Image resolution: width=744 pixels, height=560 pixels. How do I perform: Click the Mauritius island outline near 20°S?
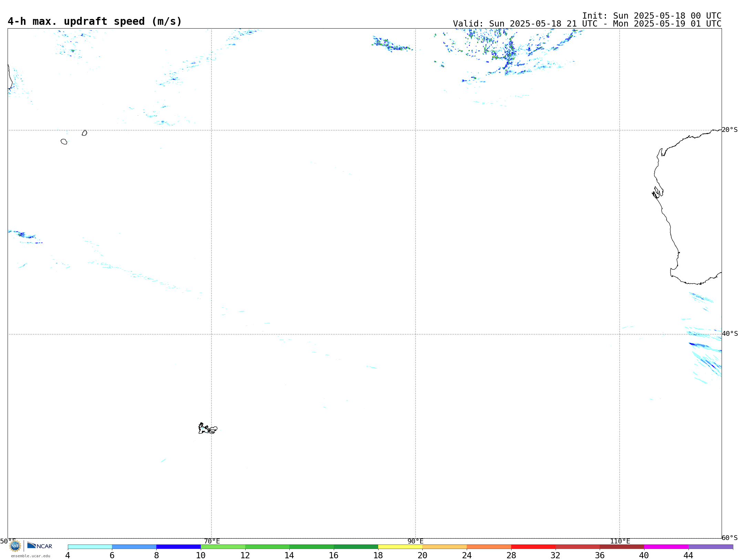click(84, 133)
